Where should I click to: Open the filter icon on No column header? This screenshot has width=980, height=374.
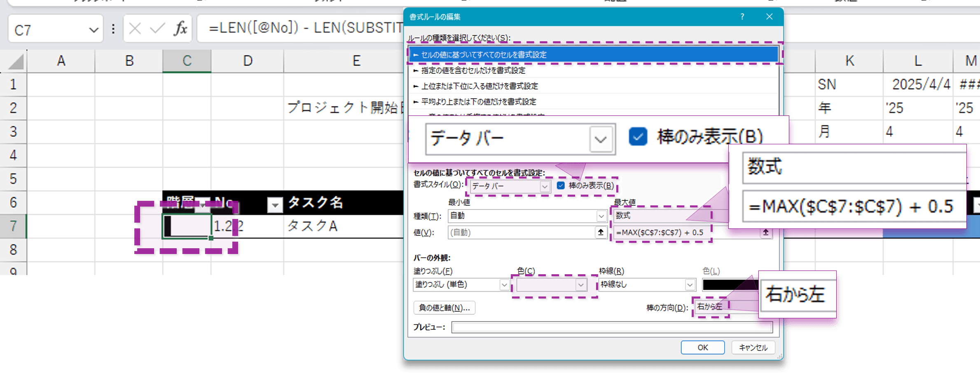[274, 205]
